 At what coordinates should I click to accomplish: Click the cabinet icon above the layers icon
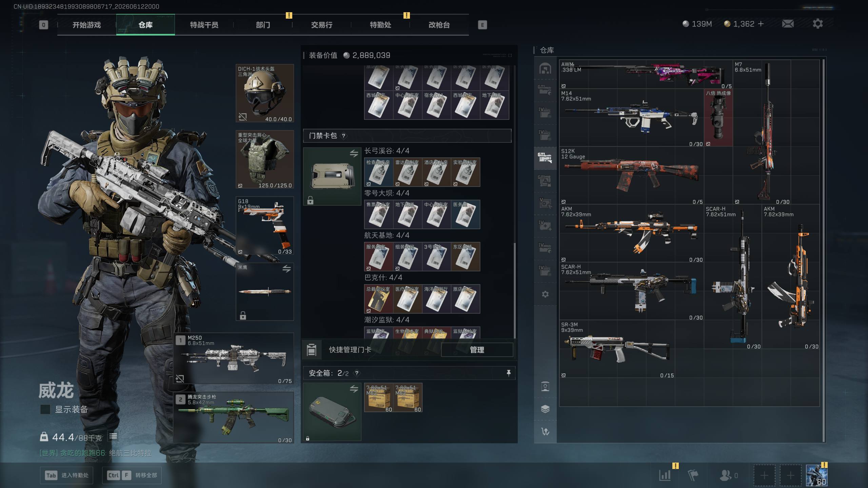[545, 386]
